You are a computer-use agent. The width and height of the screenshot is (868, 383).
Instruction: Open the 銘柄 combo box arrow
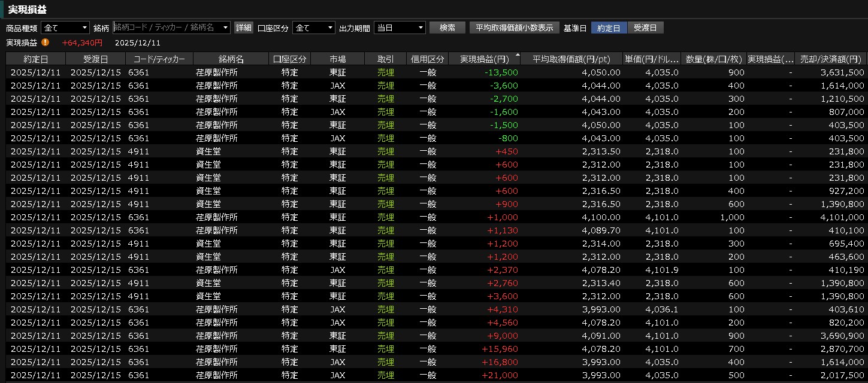click(225, 28)
